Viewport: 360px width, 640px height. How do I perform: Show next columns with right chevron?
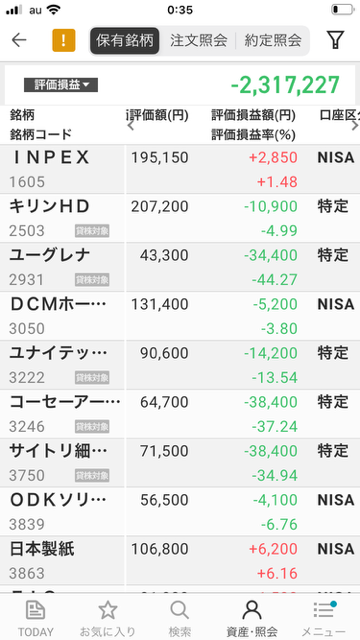pos(355,126)
